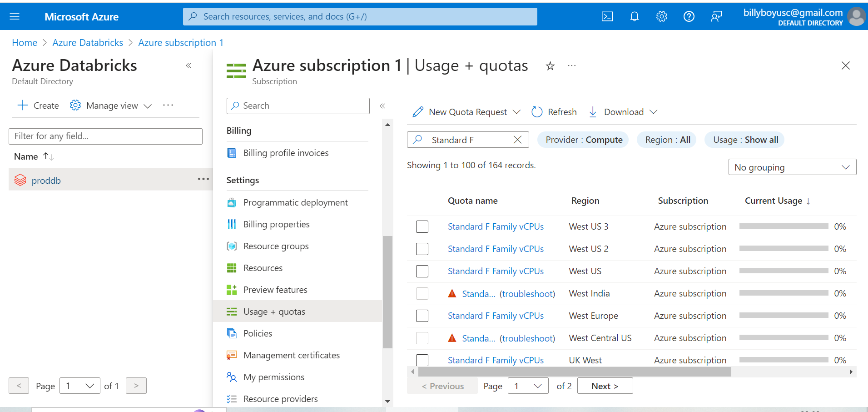The height and width of the screenshot is (412, 868).
Task: Select the West US 2 quota checkbox
Action: (422, 249)
